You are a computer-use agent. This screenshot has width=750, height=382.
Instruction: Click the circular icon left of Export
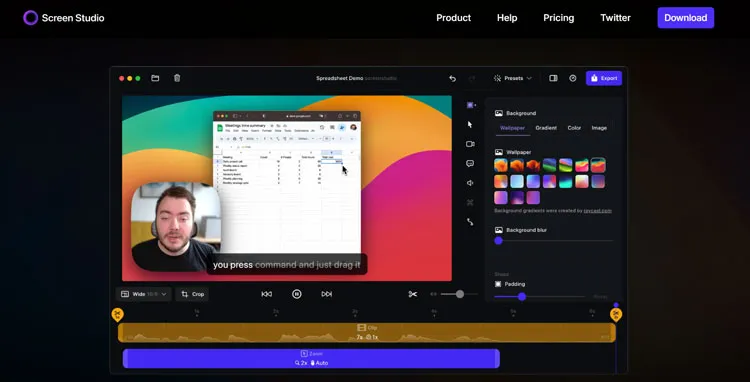tap(573, 78)
